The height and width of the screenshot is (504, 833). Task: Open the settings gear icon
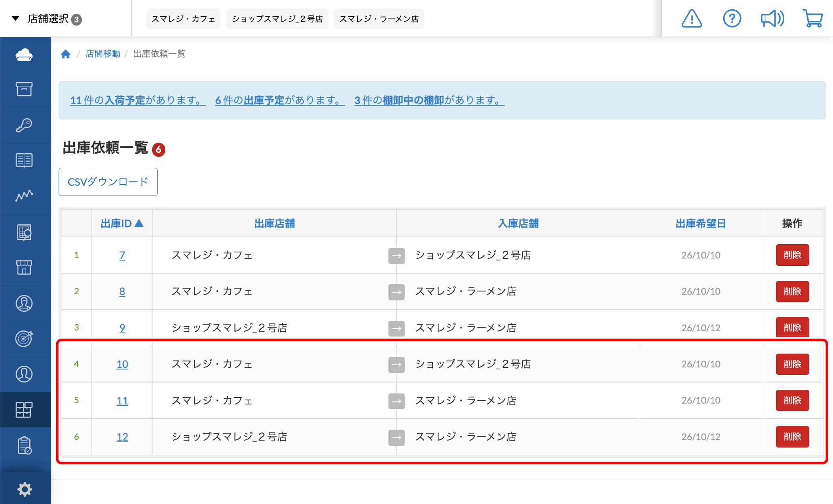point(24,489)
